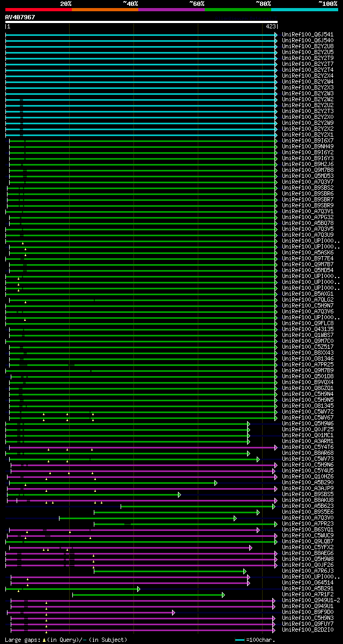Click the red 20% identity legend segment

[39, 9]
